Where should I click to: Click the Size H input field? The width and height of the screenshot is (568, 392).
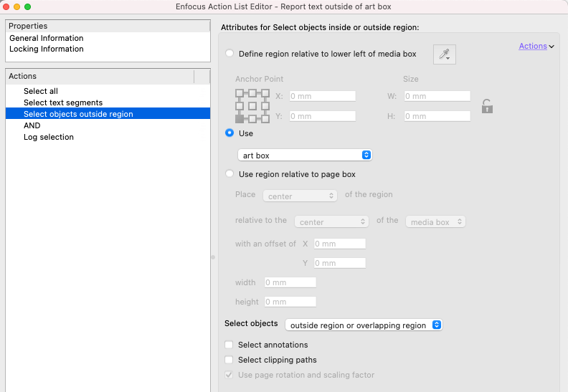pos(437,116)
